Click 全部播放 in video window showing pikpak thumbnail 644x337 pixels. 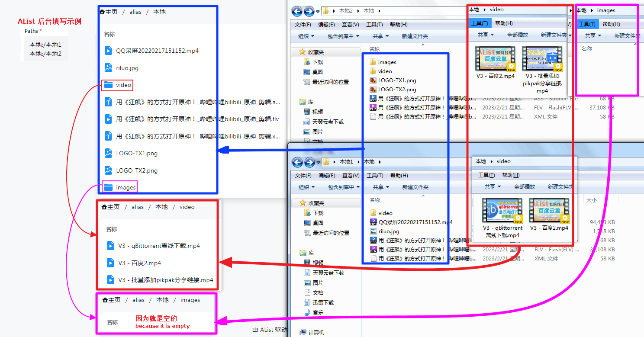pyautogui.click(x=518, y=35)
